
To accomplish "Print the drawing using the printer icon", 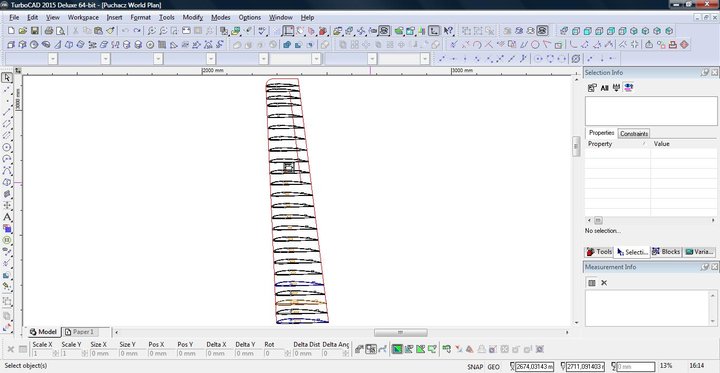I will click(49, 31).
